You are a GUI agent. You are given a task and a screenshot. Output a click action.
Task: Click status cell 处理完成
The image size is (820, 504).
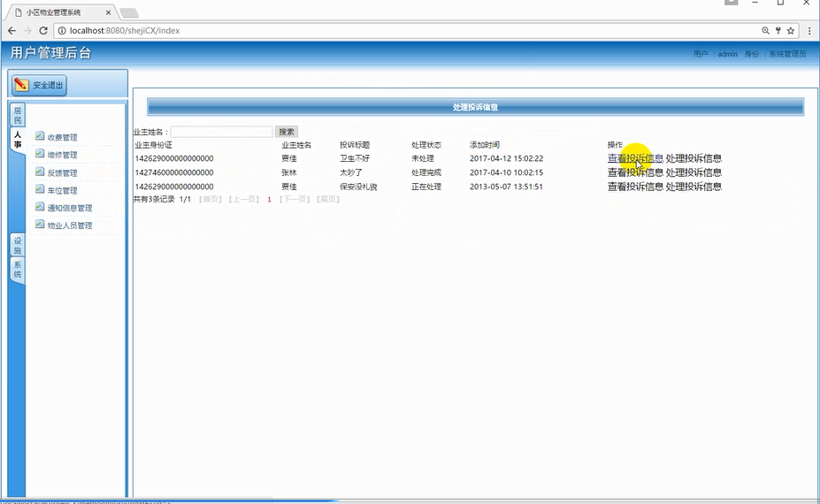426,172
